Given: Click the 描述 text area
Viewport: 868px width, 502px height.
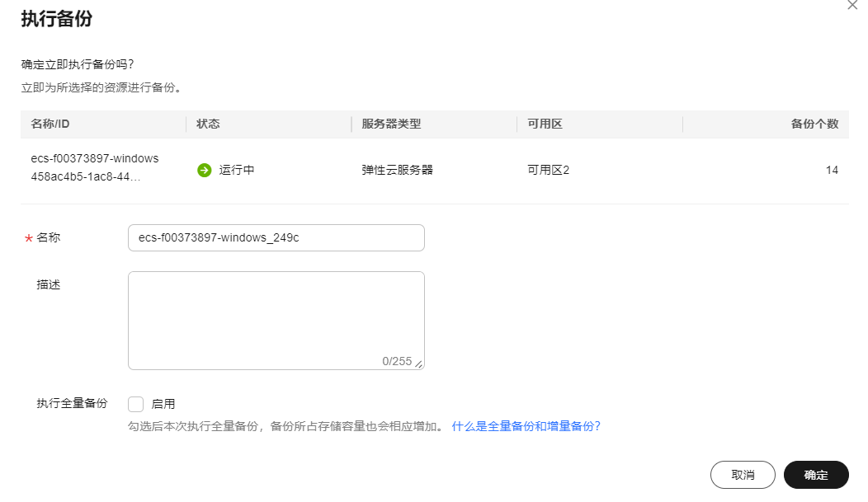Looking at the screenshot, I should pos(276,321).
